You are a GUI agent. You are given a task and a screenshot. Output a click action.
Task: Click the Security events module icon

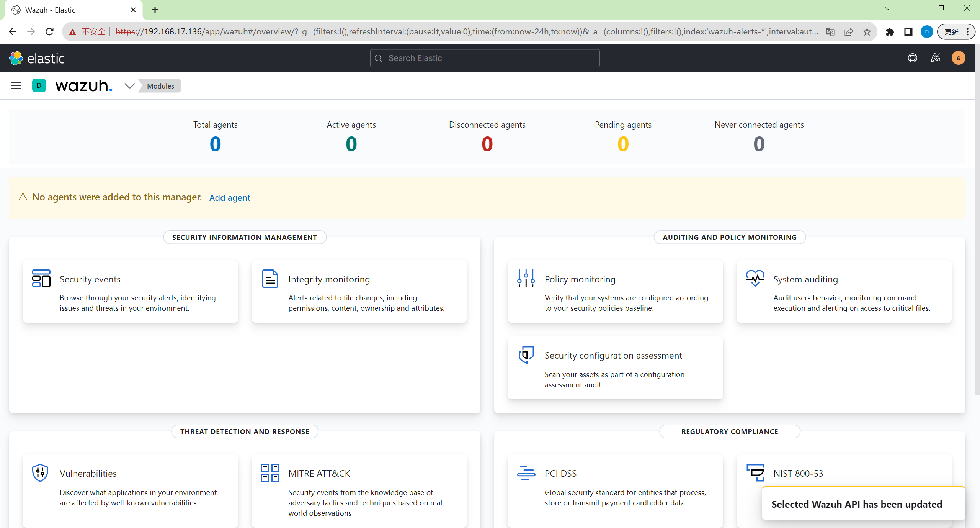[41, 279]
